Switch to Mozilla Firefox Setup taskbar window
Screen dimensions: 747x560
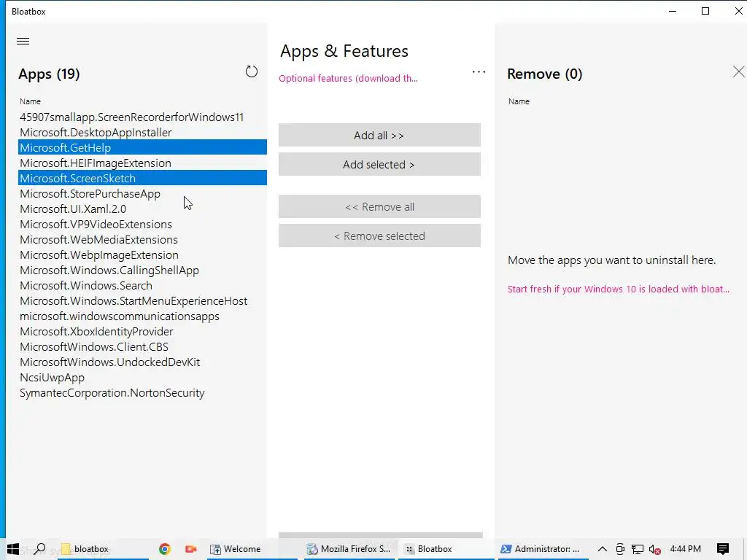click(x=349, y=549)
